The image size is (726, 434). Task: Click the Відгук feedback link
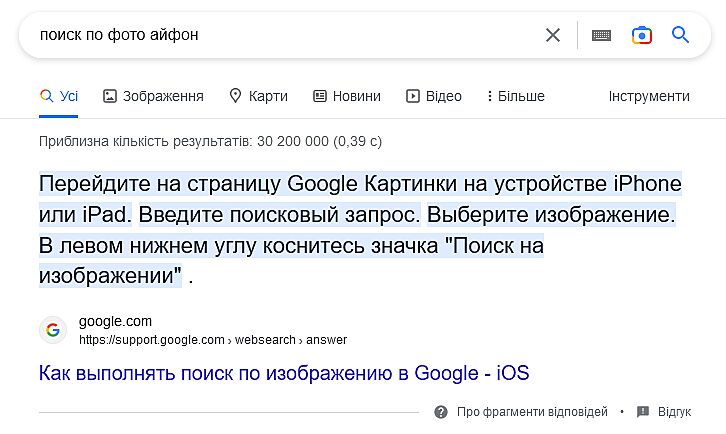674,412
